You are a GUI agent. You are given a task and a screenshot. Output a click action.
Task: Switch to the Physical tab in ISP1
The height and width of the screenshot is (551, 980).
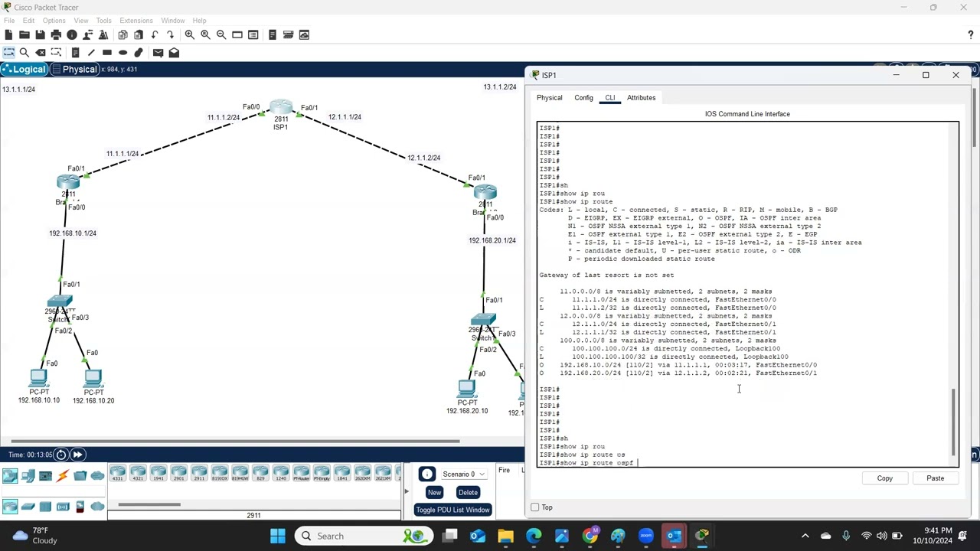[x=549, y=98]
